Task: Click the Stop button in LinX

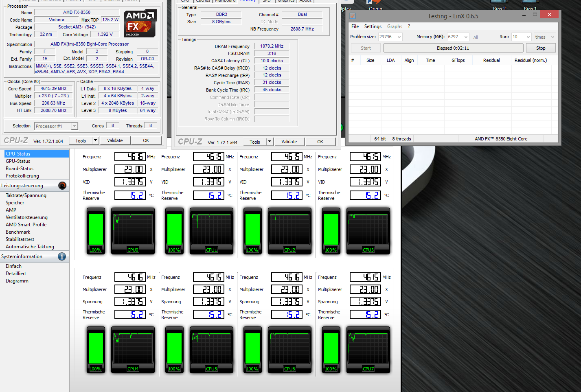Action: pos(541,48)
